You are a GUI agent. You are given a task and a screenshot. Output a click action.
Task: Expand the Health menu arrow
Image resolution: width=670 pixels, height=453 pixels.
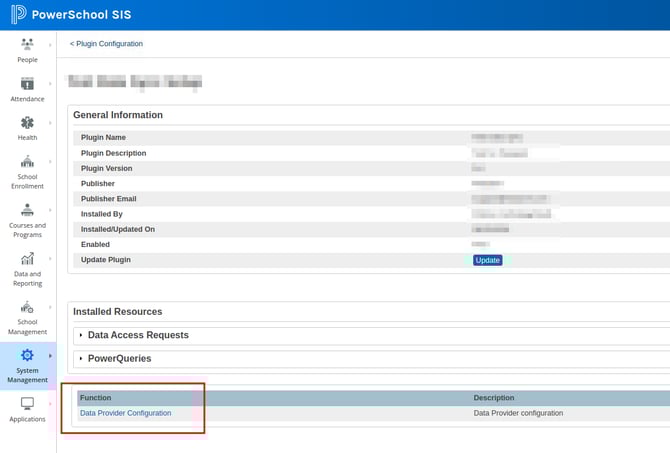coord(50,123)
